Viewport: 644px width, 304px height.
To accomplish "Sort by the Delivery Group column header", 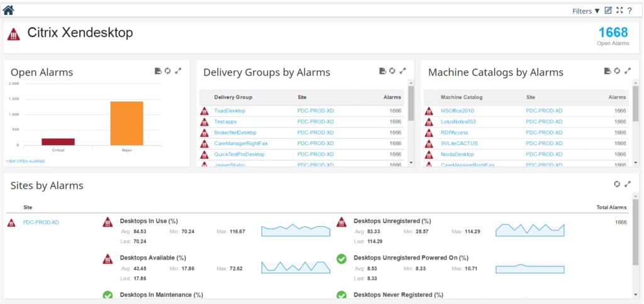I will pyautogui.click(x=233, y=97).
